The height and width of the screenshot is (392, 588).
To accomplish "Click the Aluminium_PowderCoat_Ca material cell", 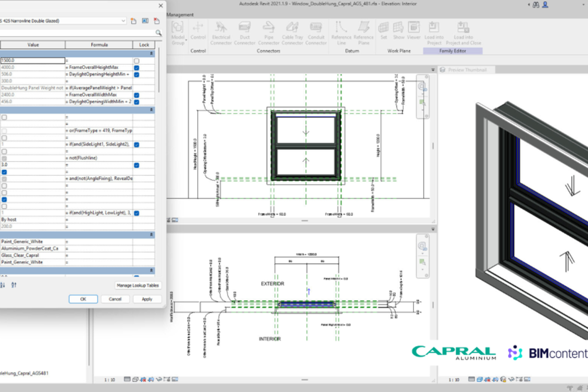I will 33,248.
